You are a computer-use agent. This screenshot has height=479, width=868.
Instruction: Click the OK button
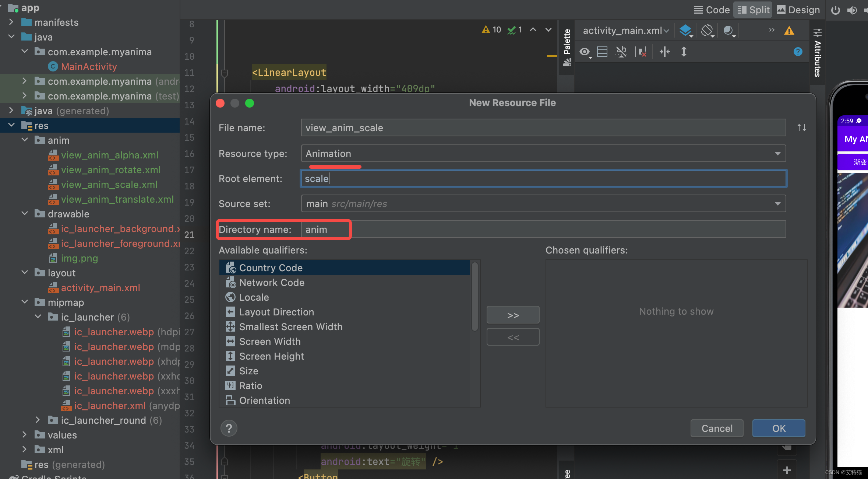click(x=779, y=428)
